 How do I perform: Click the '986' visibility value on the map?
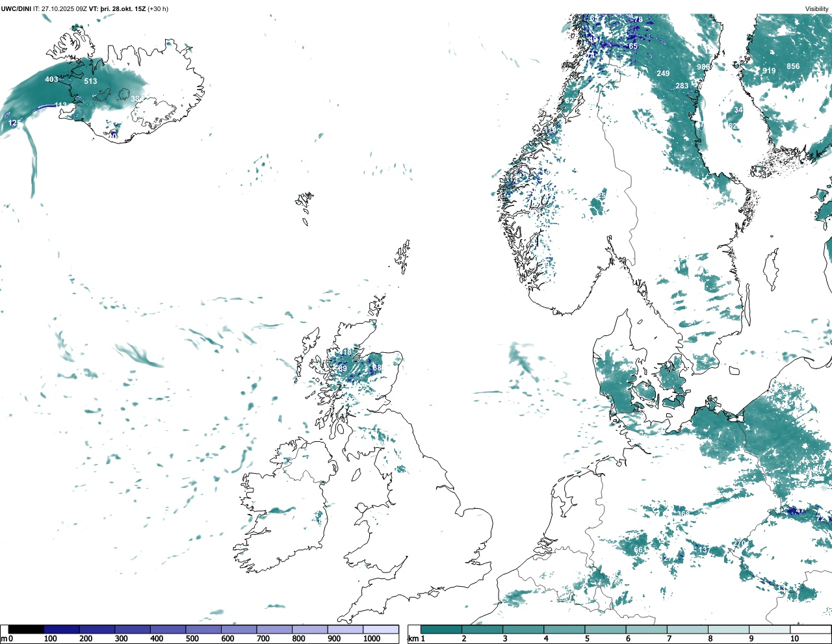pyautogui.click(x=703, y=67)
